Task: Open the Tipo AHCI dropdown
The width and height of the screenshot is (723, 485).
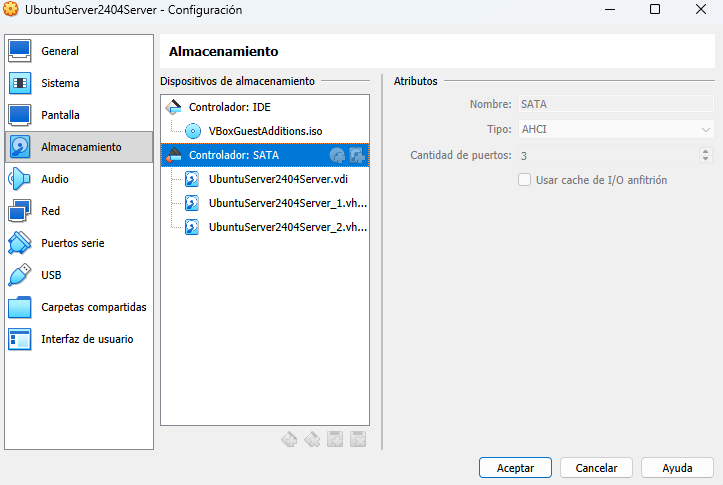Action: [614, 130]
